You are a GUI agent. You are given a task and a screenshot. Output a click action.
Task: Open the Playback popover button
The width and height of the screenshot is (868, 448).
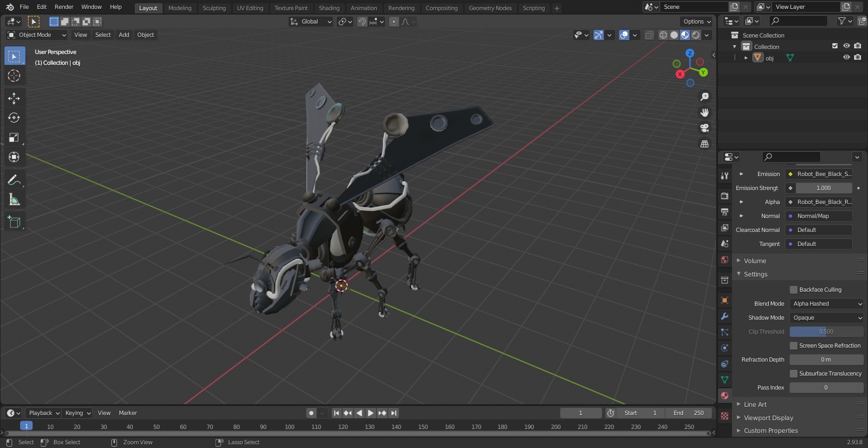tap(43, 413)
